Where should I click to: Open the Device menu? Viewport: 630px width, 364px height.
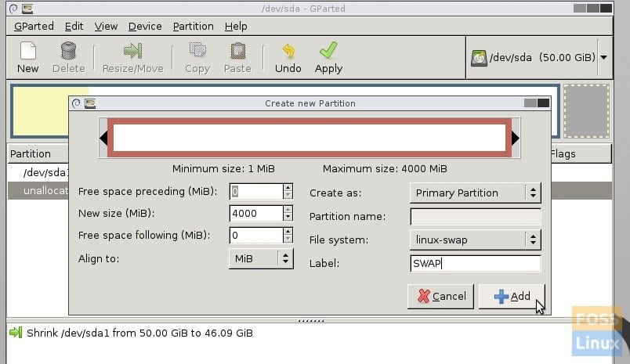[145, 26]
